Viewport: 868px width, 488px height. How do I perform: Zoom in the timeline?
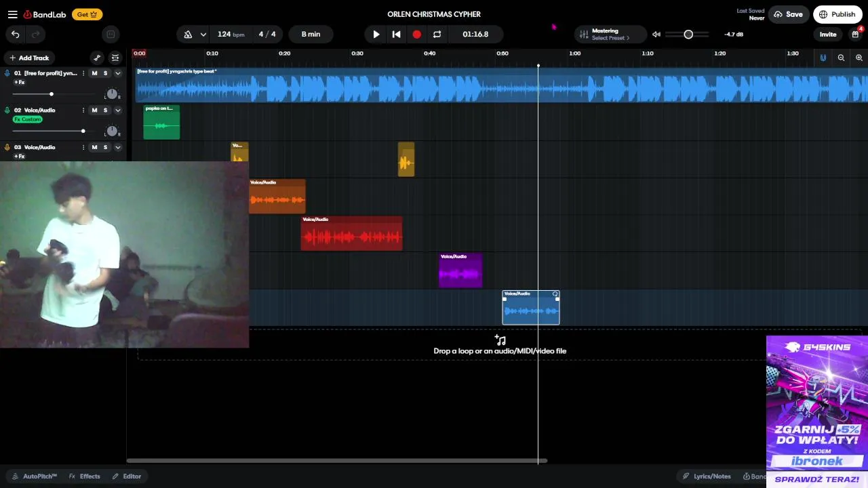[859, 58]
